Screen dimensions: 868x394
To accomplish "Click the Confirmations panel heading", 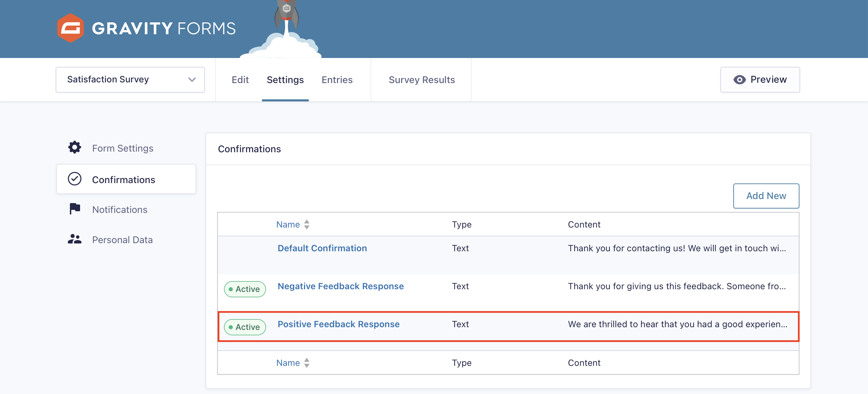I will tap(249, 149).
